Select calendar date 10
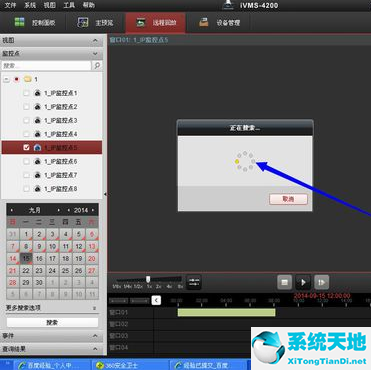The width and height of the screenshot is (371, 370). [x=52, y=246]
